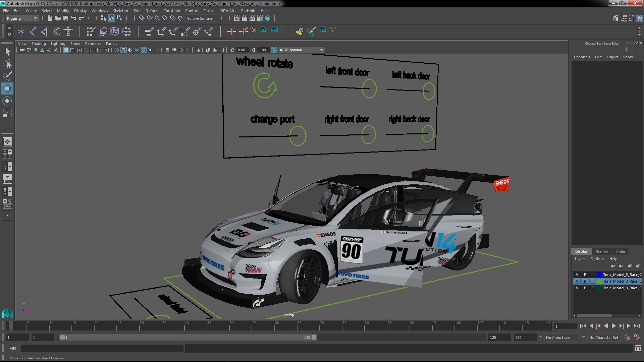Redo action with the redo arrow

click(81, 18)
